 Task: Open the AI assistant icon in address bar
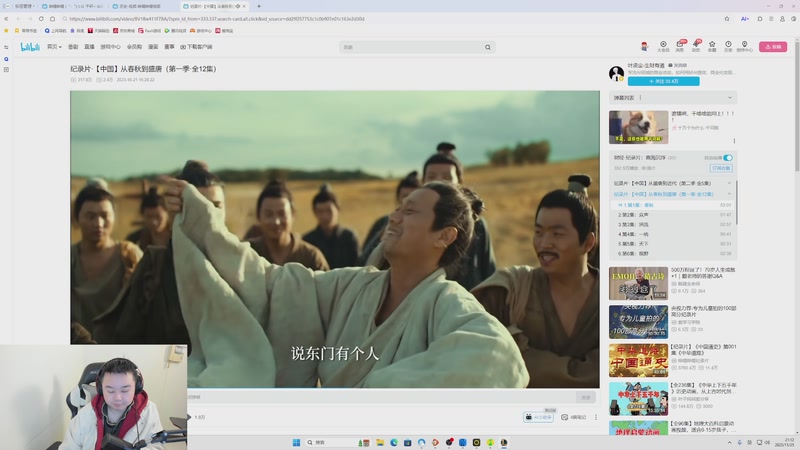744,19
